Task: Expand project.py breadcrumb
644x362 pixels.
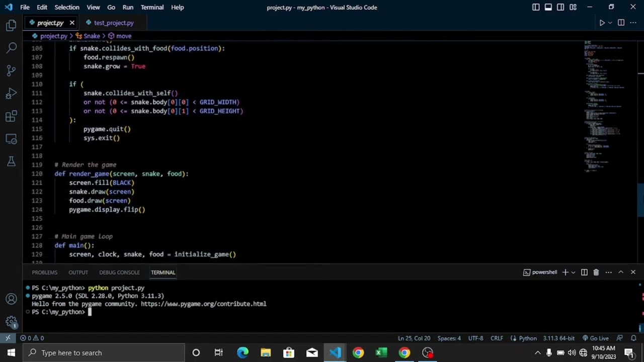Action: click(x=50, y=36)
